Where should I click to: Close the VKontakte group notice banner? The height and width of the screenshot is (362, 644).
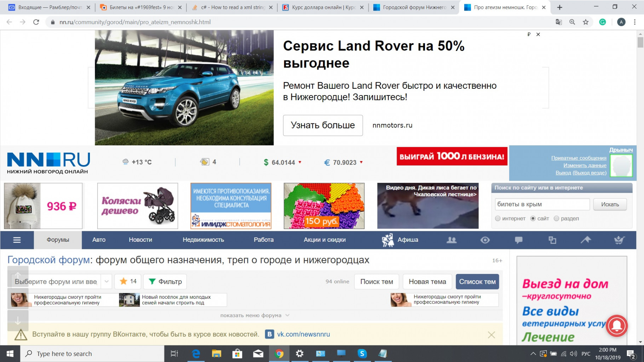click(491, 335)
